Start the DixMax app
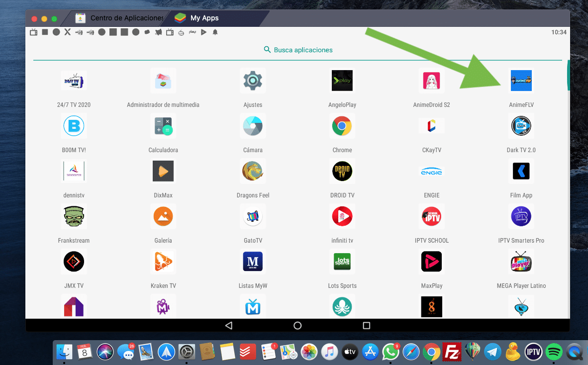The image size is (588, 365). 163,171
